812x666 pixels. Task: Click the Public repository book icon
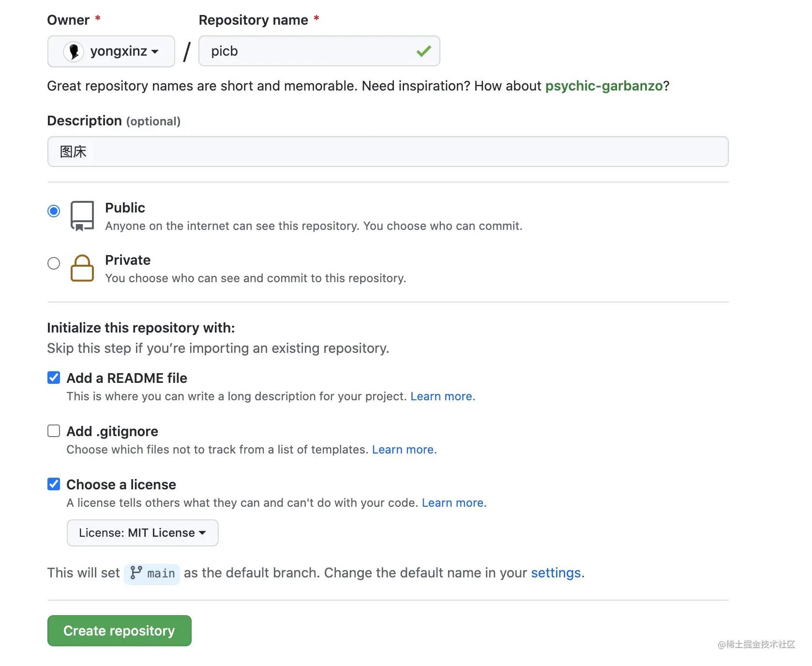pyautogui.click(x=82, y=216)
